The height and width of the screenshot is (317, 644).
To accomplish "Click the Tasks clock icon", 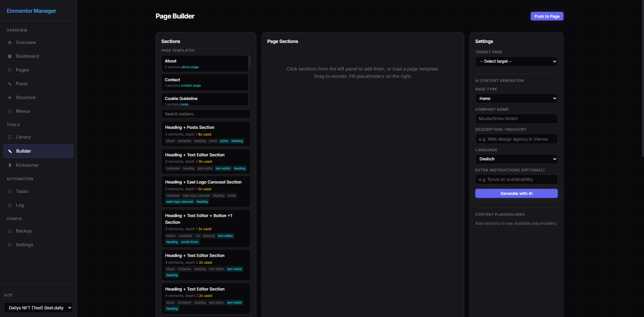I will coord(10,192).
